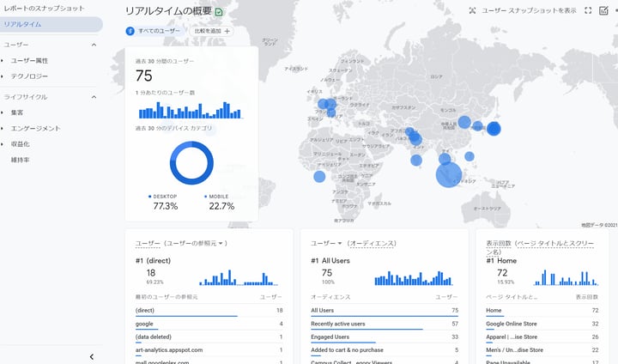Open 維持率 in the sidebar
618x364 pixels.
[x=20, y=161]
